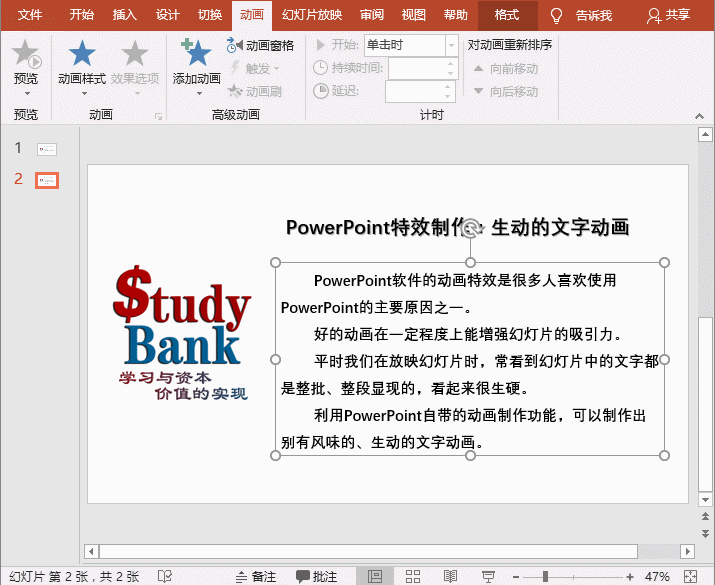Click the bottom-right text box resize handle

pos(664,455)
